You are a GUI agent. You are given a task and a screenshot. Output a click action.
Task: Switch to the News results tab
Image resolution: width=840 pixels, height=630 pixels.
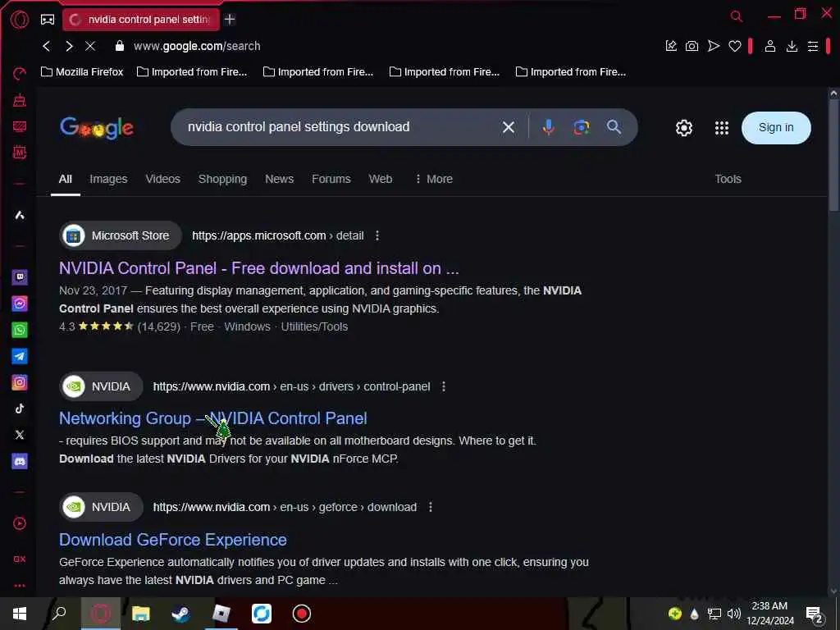(279, 179)
